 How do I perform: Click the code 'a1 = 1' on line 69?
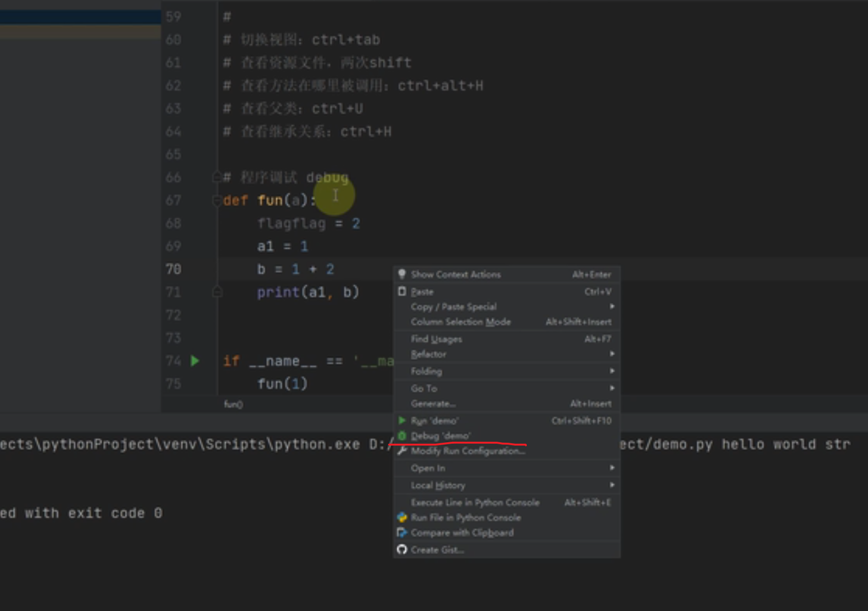click(282, 246)
